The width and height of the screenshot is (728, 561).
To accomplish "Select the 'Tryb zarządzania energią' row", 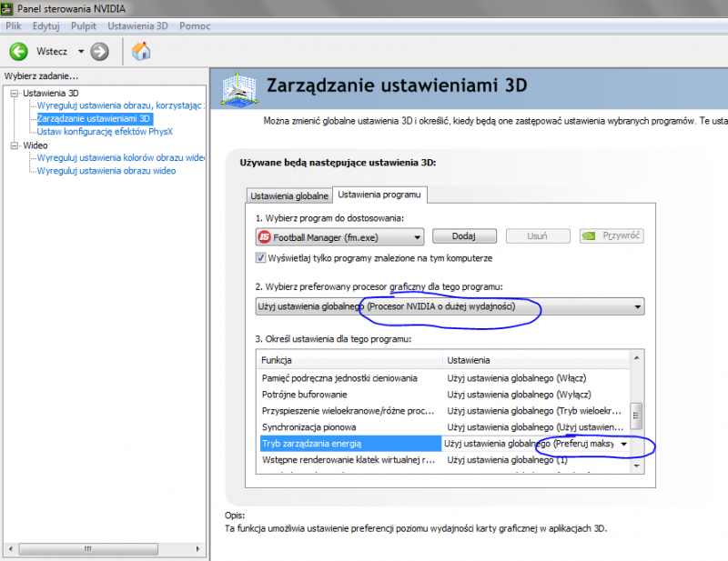I will tap(443, 444).
